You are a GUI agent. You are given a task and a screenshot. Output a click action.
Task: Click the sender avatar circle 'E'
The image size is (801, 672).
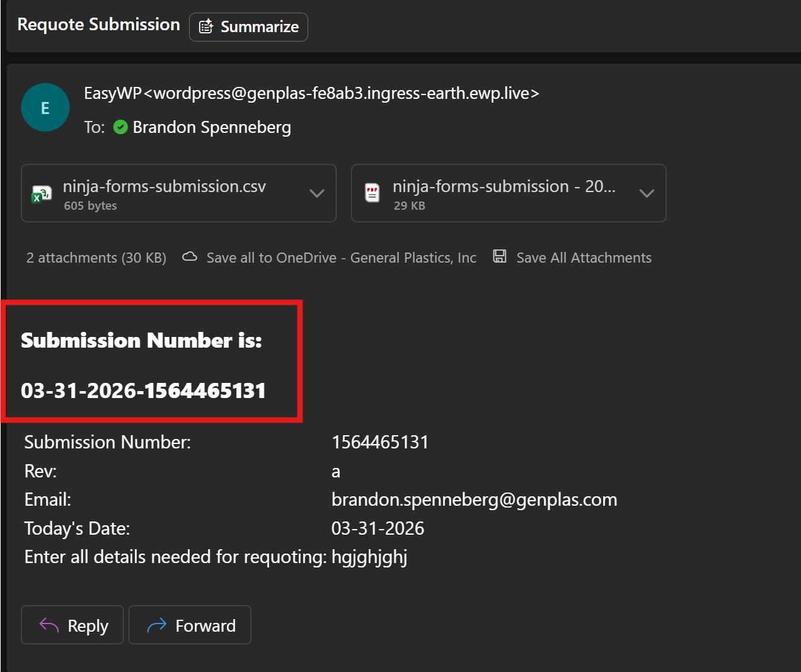[x=45, y=108]
